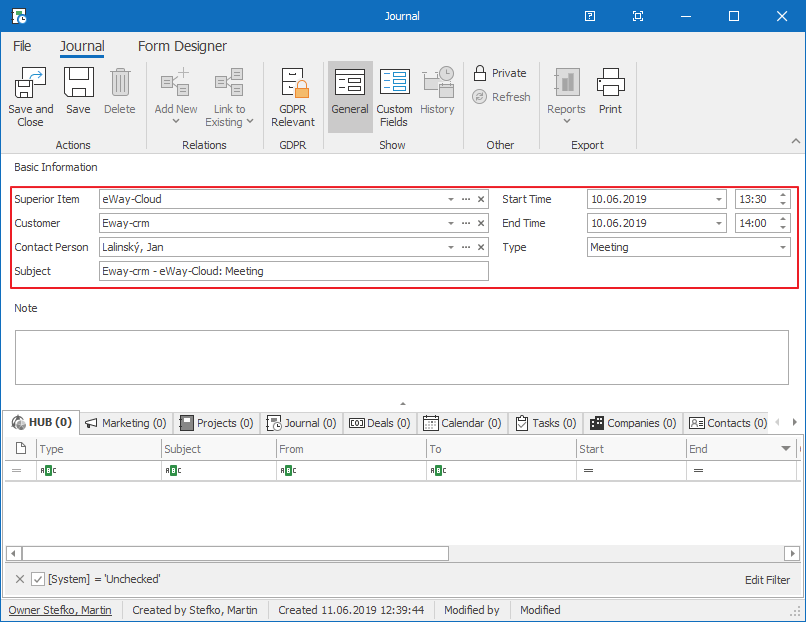Click the help icon in title bar
Image resolution: width=806 pixels, height=622 pixels.
[590, 16]
